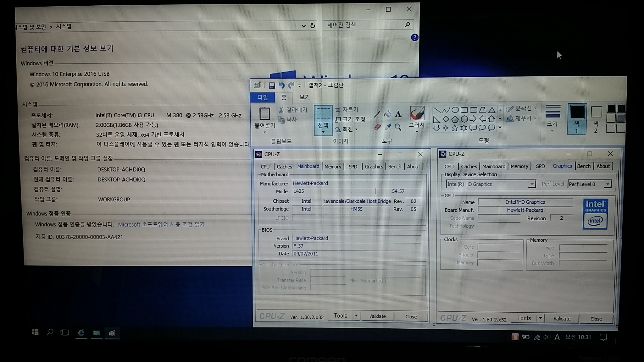
Task: Select the Rectangle shape
Action: (x=464, y=110)
